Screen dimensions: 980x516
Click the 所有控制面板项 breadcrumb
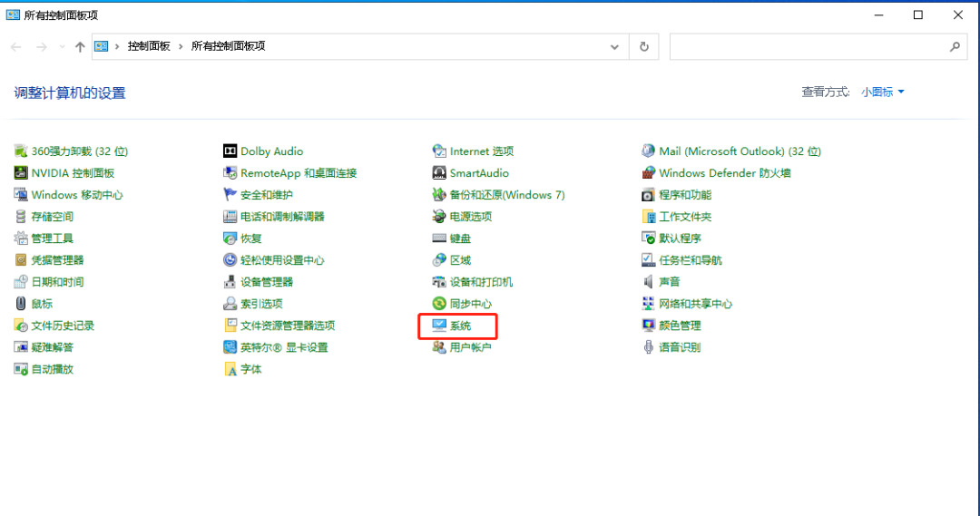[228, 46]
